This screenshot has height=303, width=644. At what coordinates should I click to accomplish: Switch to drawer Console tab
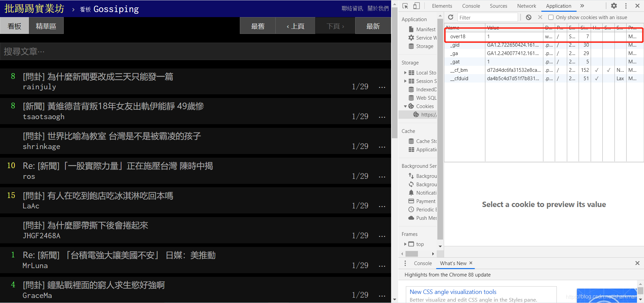tap(423, 263)
